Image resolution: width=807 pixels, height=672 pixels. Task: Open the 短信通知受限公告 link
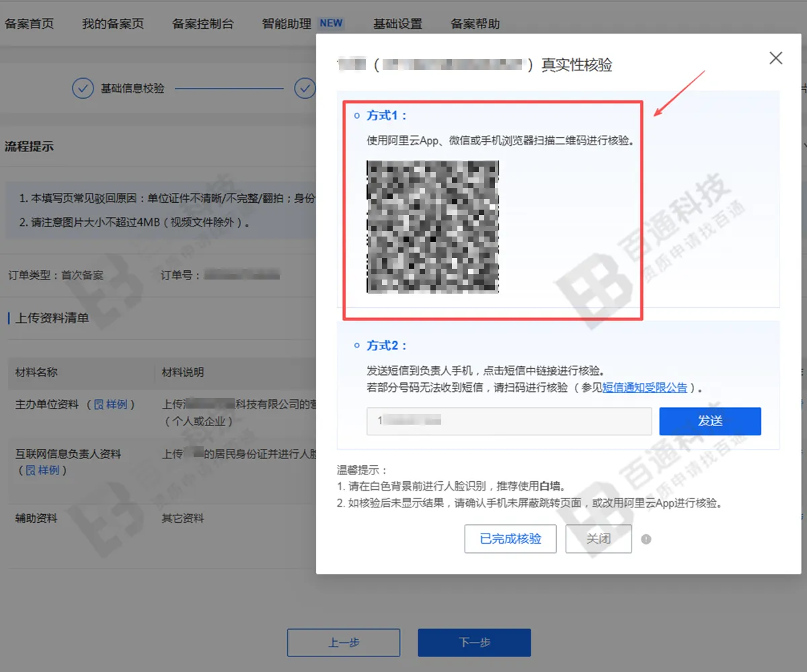[645, 388]
